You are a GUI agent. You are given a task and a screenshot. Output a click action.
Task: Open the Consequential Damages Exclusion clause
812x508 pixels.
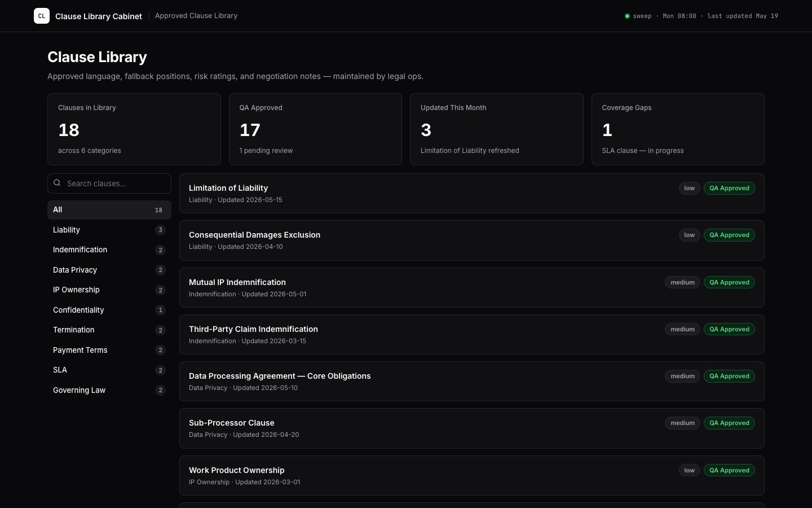[x=471, y=240]
